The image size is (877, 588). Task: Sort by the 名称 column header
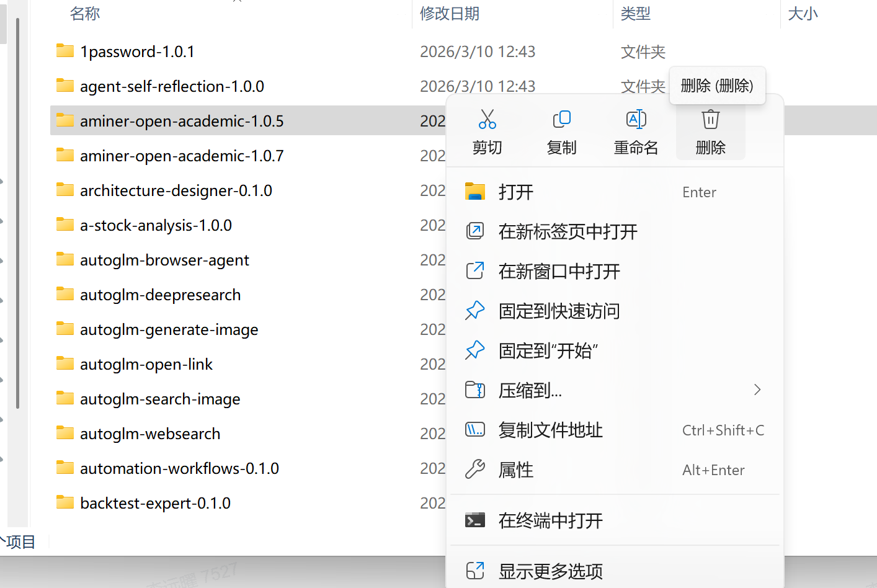pyautogui.click(x=85, y=14)
